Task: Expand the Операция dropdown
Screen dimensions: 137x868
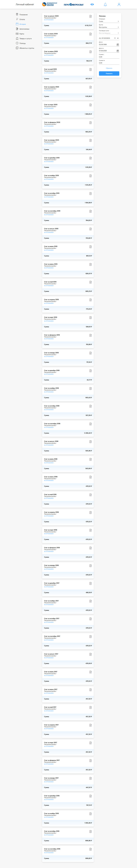Action: click(x=118, y=22)
